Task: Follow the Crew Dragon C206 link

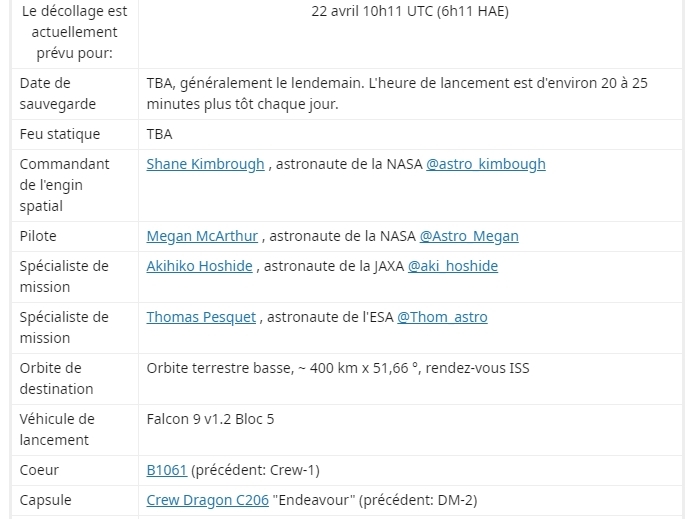Action: tap(207, 500)
